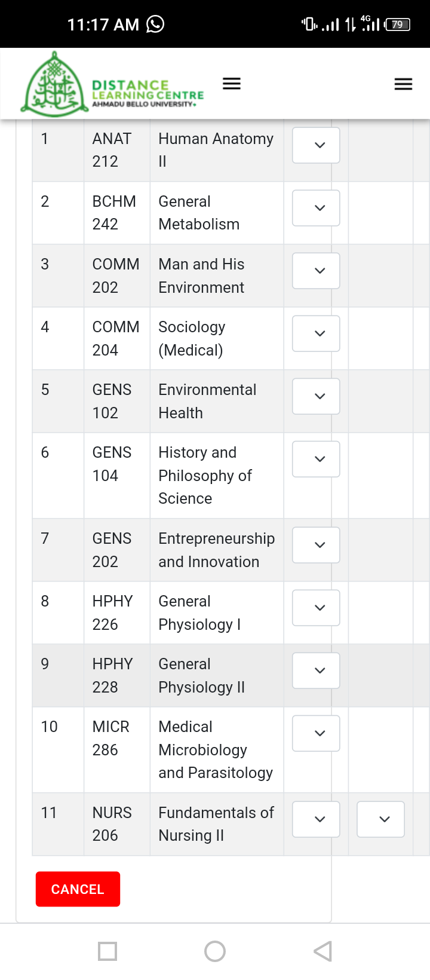Click the red CANCEL button
The image size is (430, 980).
78,889
